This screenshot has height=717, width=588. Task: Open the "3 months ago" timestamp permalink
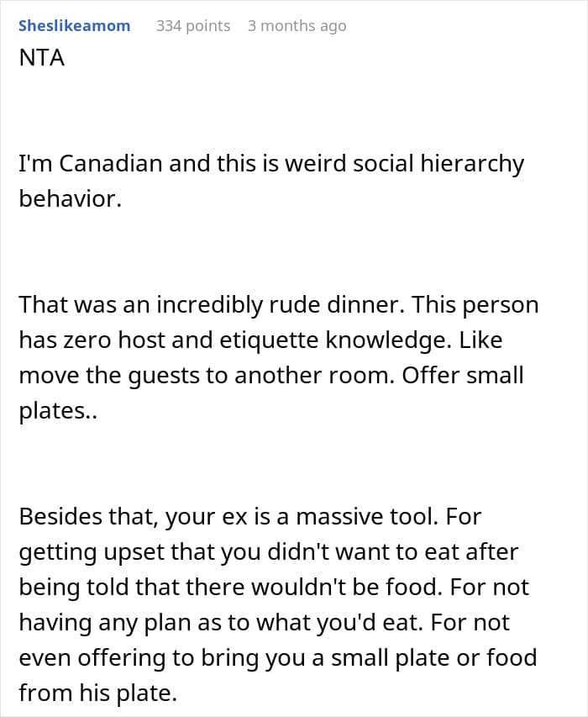[x=297, y=26]
